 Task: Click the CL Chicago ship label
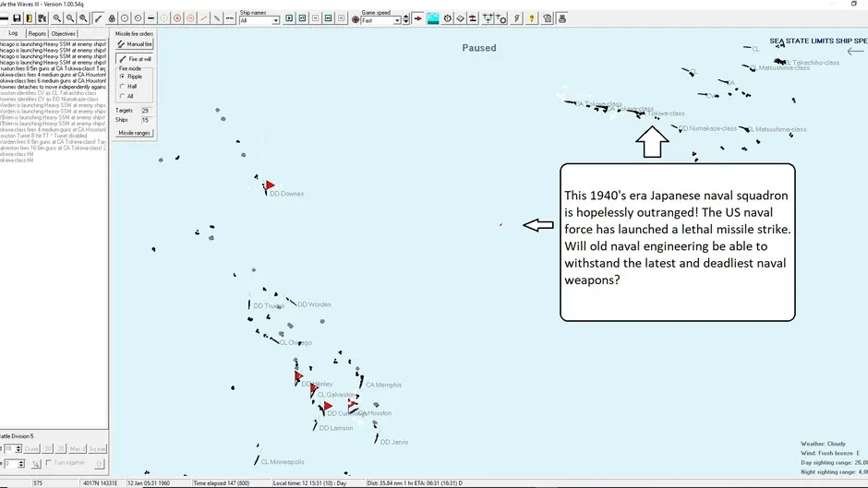[x=295, y=342]
